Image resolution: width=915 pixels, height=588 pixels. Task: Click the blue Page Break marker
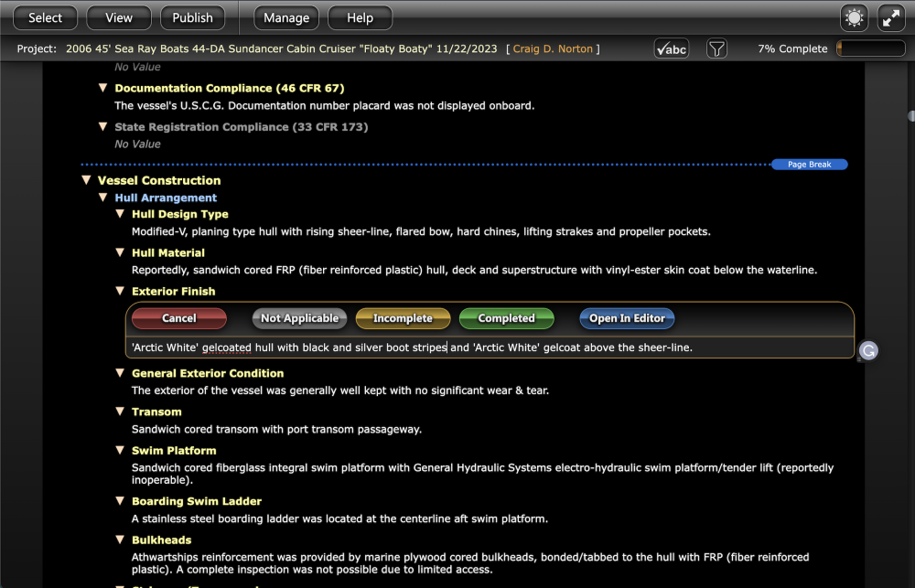point(809,164)
